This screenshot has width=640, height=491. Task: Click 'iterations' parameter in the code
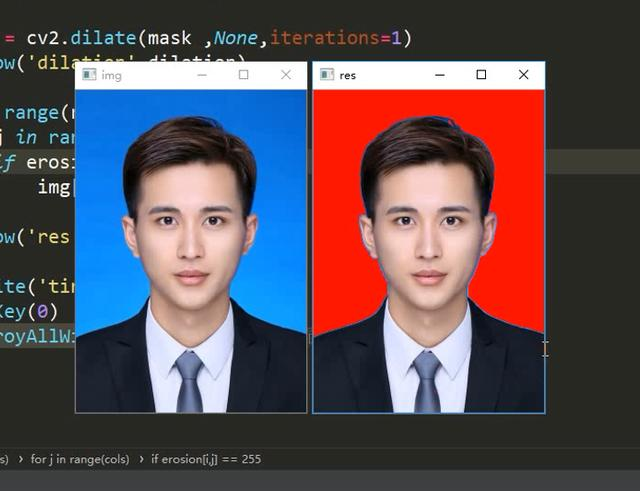pos(324,38)
